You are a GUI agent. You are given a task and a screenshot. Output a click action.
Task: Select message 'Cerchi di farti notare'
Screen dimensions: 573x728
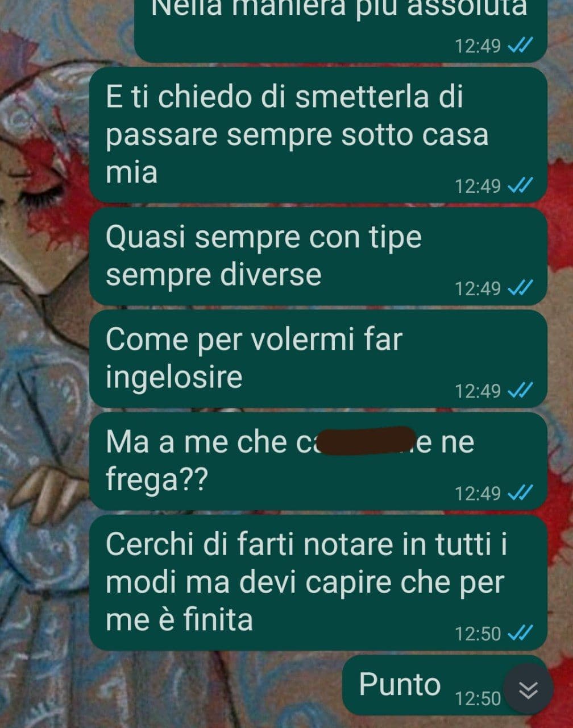coord(318,582)
